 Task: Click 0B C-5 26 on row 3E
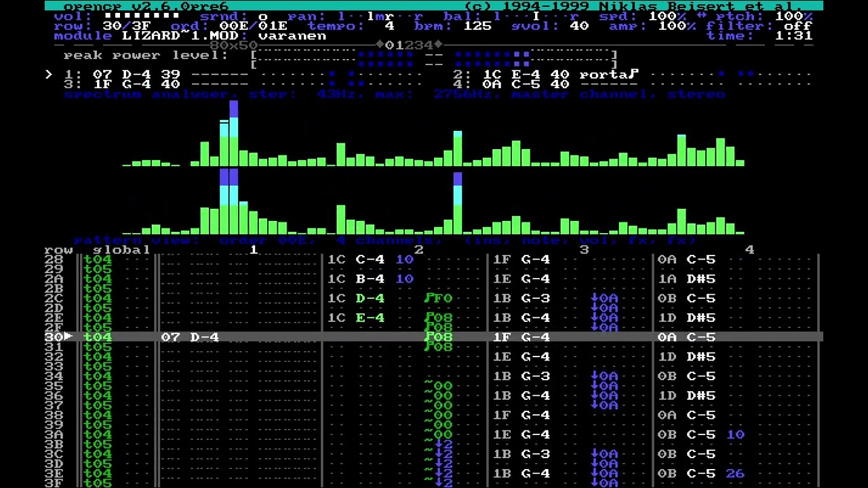point(701,474)
